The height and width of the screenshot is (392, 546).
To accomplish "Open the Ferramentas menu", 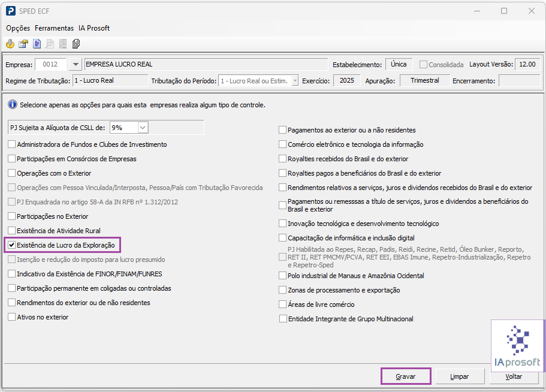I will [x=54, y=28].
